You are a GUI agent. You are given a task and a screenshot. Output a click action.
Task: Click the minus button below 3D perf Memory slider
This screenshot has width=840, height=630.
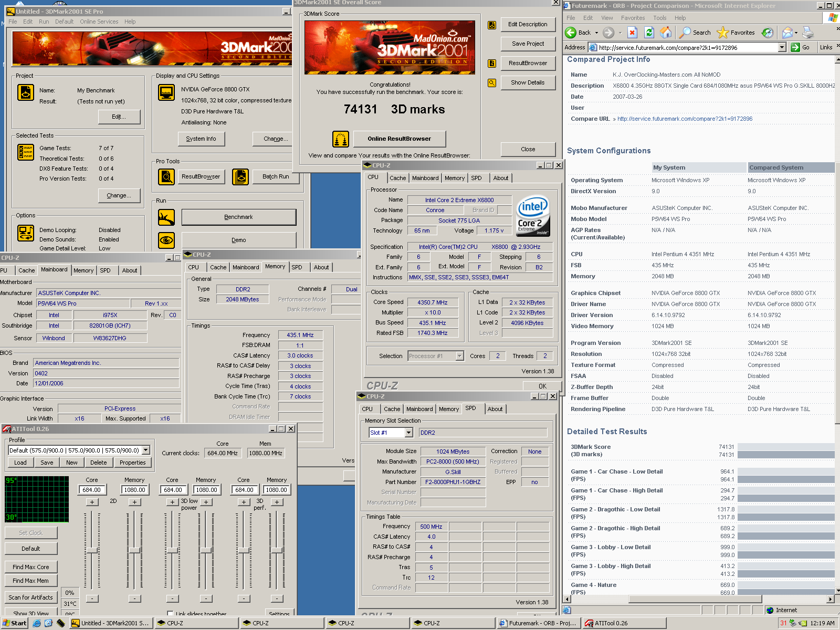point(277,598)
